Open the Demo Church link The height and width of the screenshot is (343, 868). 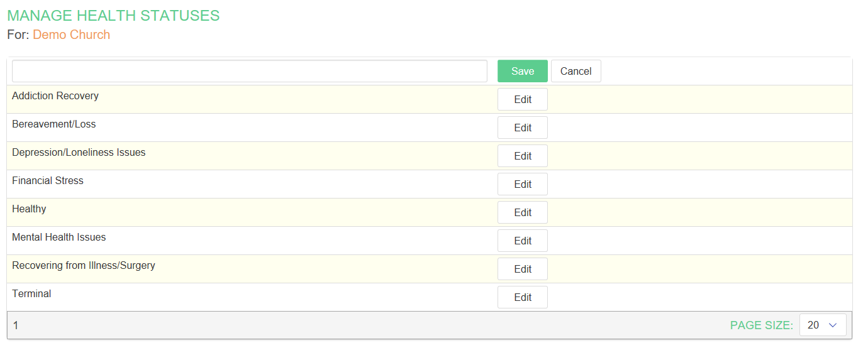71,35
